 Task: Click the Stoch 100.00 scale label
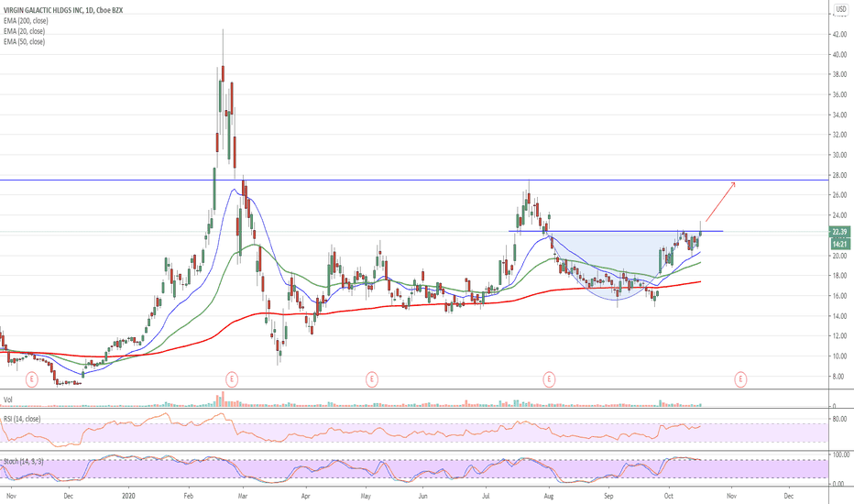[x=839, y=455]
